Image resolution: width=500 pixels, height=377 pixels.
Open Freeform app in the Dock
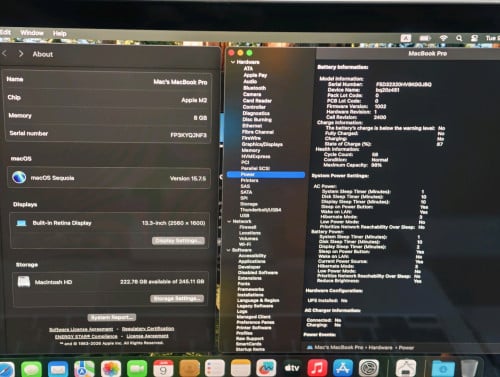(x=266, y=368)
